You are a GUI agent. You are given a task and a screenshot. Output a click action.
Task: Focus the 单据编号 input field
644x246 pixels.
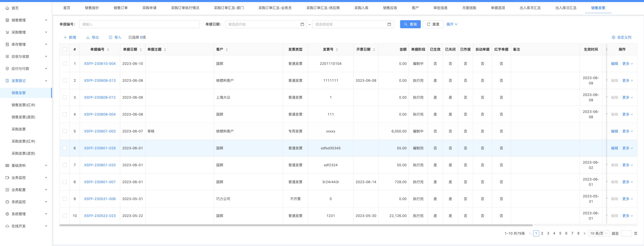pos(139,24)
